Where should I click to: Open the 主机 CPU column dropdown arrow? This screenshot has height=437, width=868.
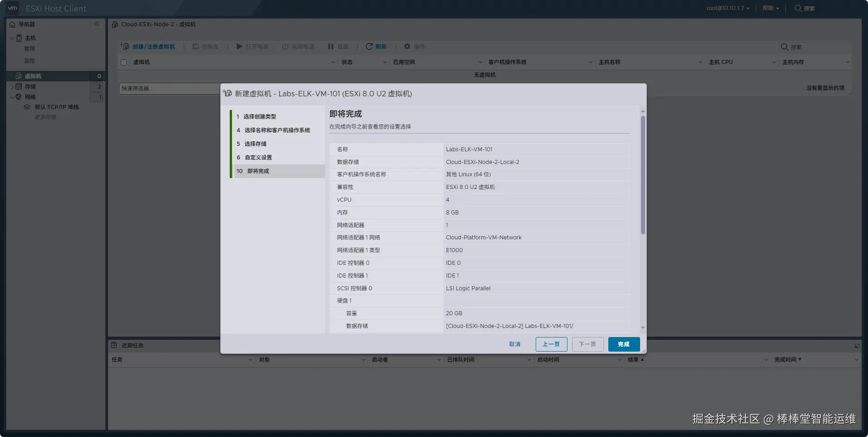coord(774,62)
